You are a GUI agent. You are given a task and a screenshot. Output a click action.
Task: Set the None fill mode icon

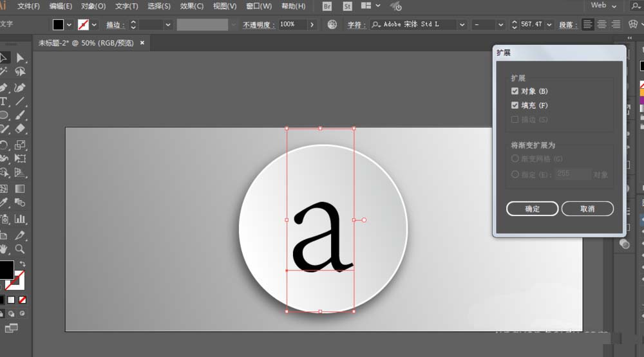[23, 300]
